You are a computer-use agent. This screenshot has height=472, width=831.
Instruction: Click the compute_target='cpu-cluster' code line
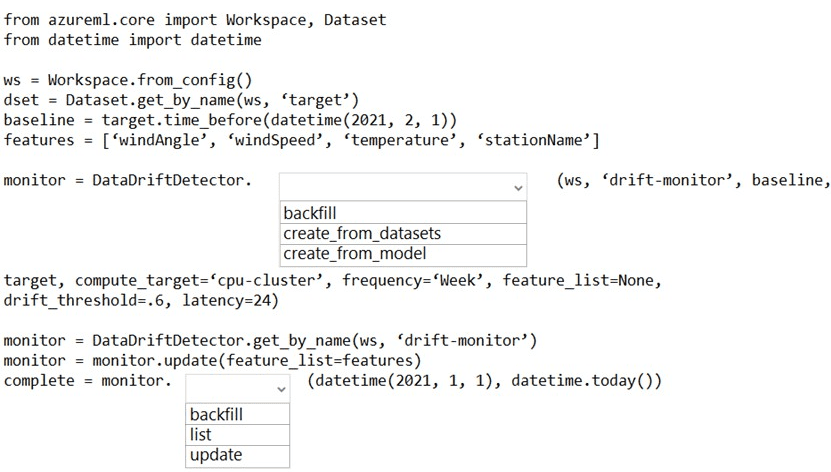coord(332,280)
